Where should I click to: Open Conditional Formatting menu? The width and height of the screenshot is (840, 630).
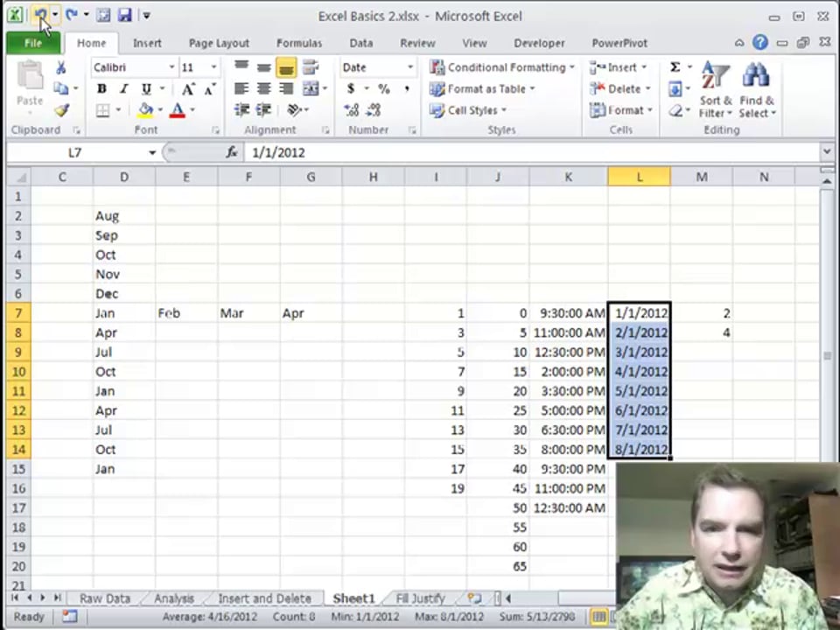pos(502,67)
